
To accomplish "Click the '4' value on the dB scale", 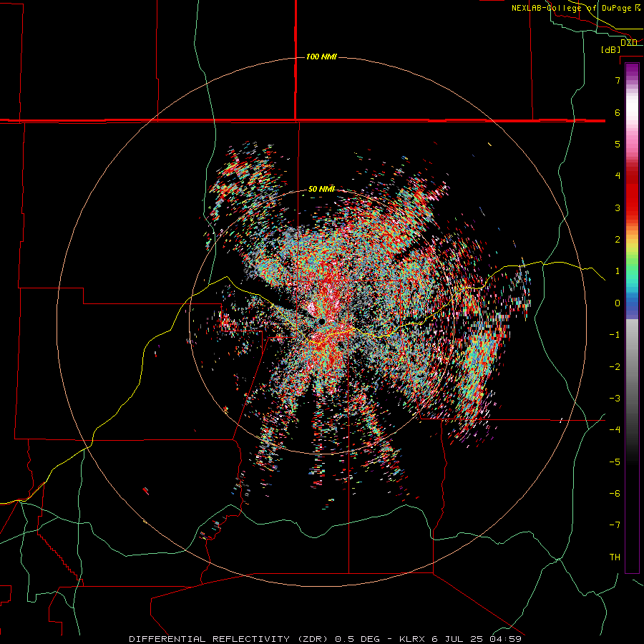I will [x=618, y=176].
